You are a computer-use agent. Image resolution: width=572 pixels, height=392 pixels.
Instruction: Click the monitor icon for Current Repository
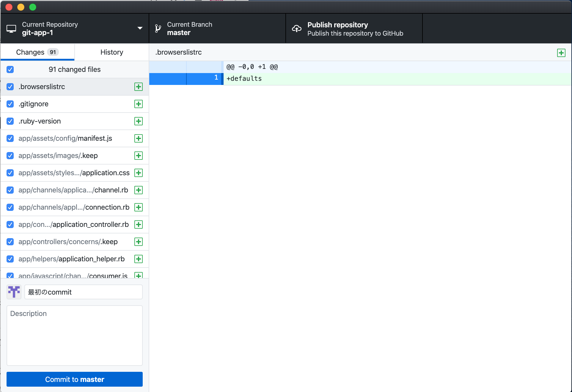tap(11, 29)
